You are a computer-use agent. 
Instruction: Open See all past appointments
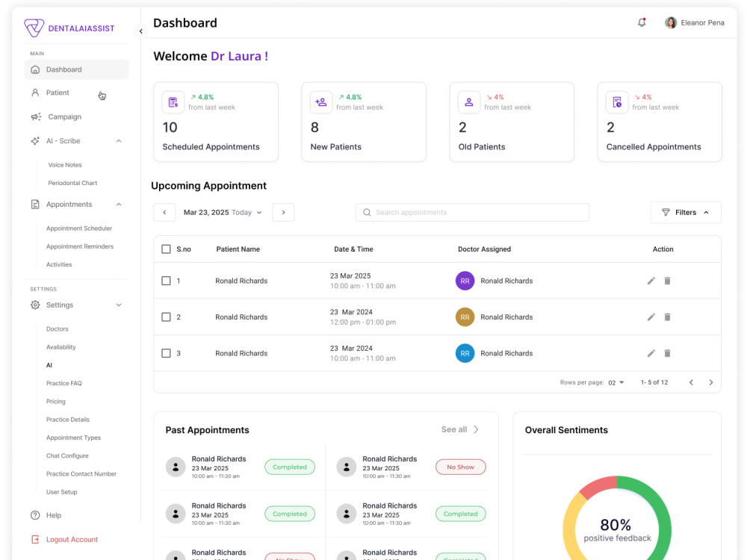point(459,429)
